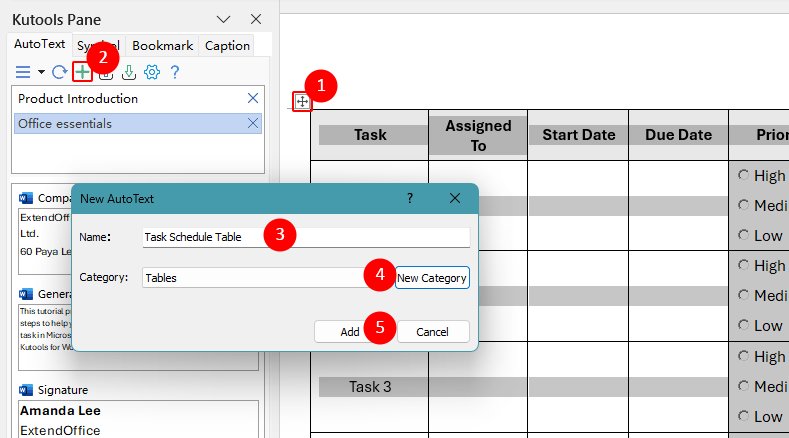Click Word icon beside General entry

point(26,294)
